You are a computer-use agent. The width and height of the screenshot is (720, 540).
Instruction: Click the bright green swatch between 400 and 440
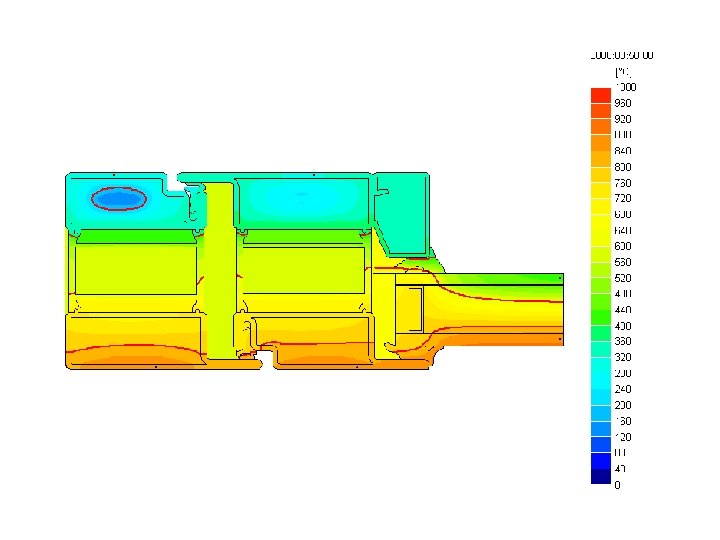[601, 318]
